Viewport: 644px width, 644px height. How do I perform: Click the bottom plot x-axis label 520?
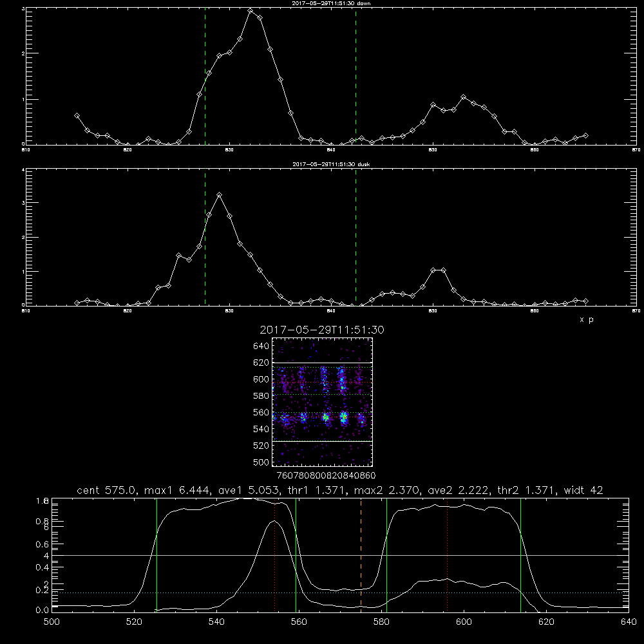134,622
